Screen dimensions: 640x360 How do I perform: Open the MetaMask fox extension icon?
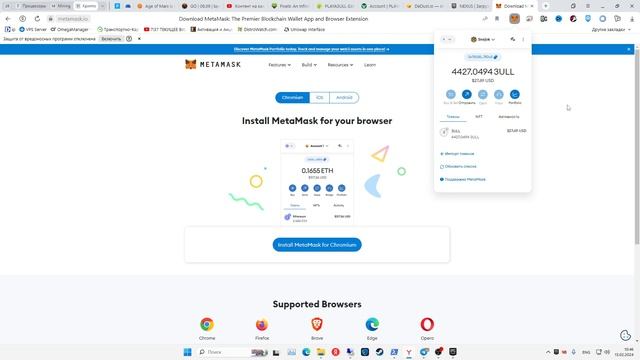[514, 18]
